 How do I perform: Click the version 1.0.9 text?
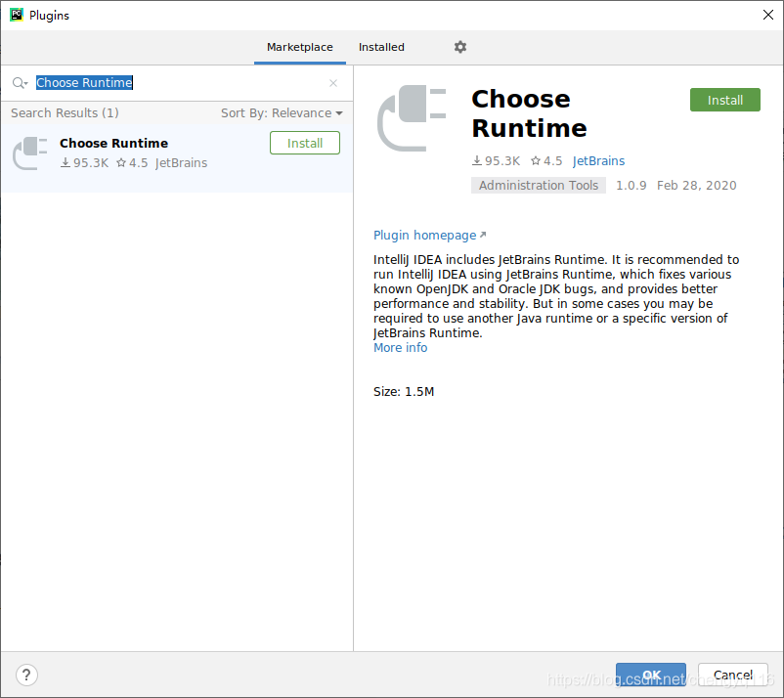click(631, 186)
